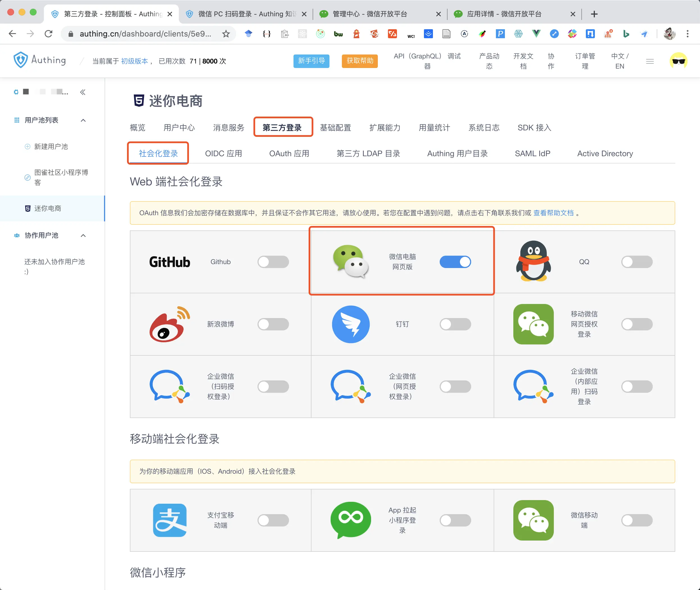Click the Authing logo in header
This screenshot has height=590, width=700.
39,60
